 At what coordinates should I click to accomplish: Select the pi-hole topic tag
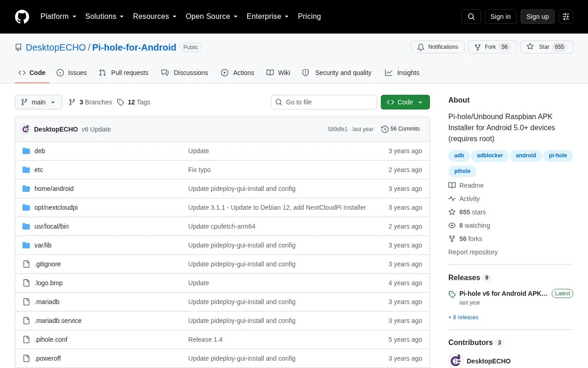(558, 155)
